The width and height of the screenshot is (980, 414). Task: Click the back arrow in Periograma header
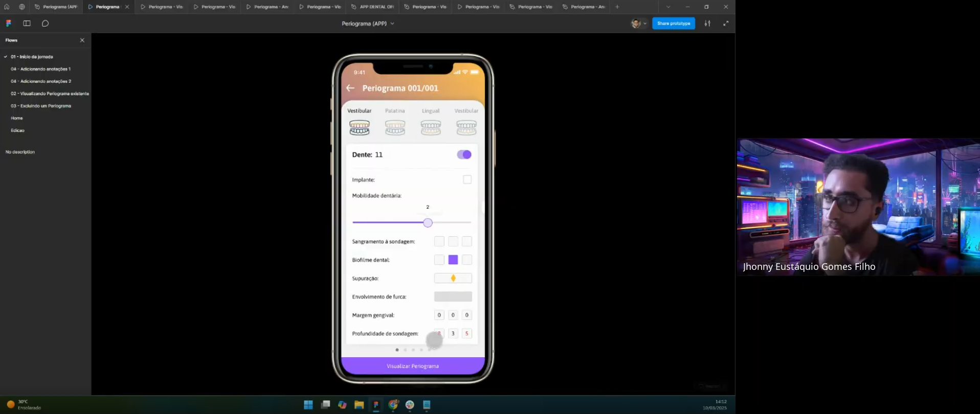[x=350, y=88]
